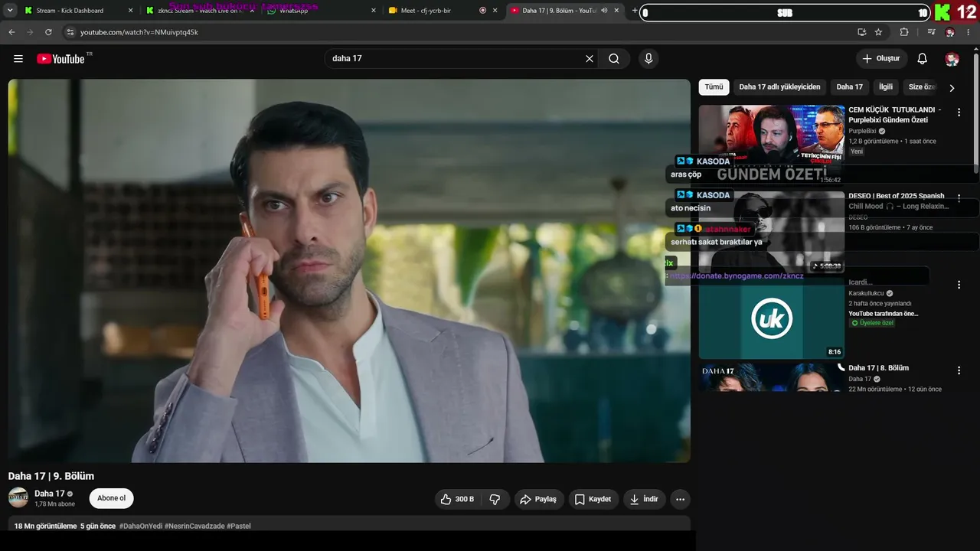Open options for Daha 17 8. Bölüm
The image size is (980, 551).
click(959, 370)
